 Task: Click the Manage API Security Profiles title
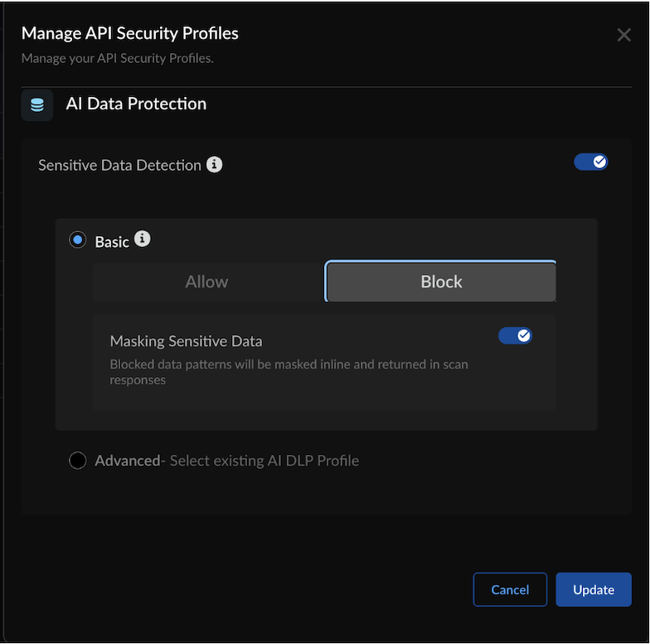[129, 33]
